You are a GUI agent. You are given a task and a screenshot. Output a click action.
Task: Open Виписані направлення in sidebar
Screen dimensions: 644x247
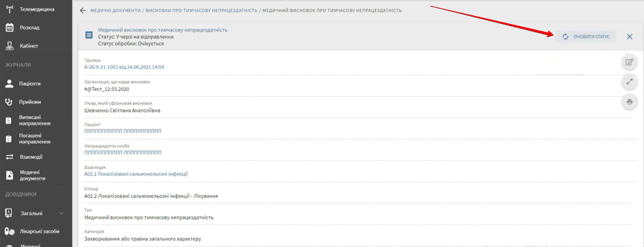coord(34,120)
